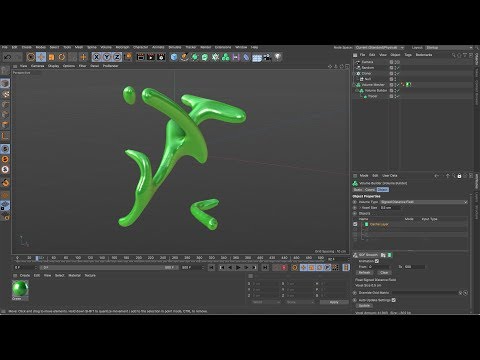This screenshot has height=360, width=480.
Task: Switch to the Object tab in Attributes
Action: [383, 190]
